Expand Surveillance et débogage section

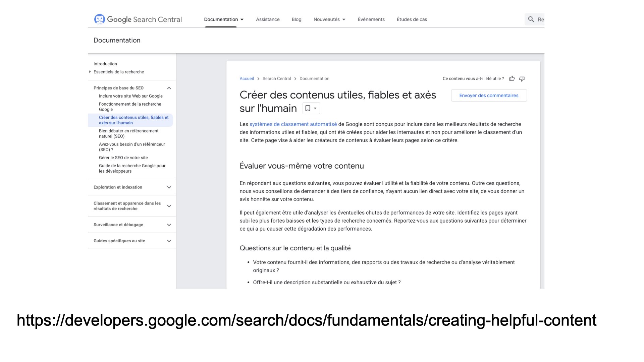(x=169, y=225)
